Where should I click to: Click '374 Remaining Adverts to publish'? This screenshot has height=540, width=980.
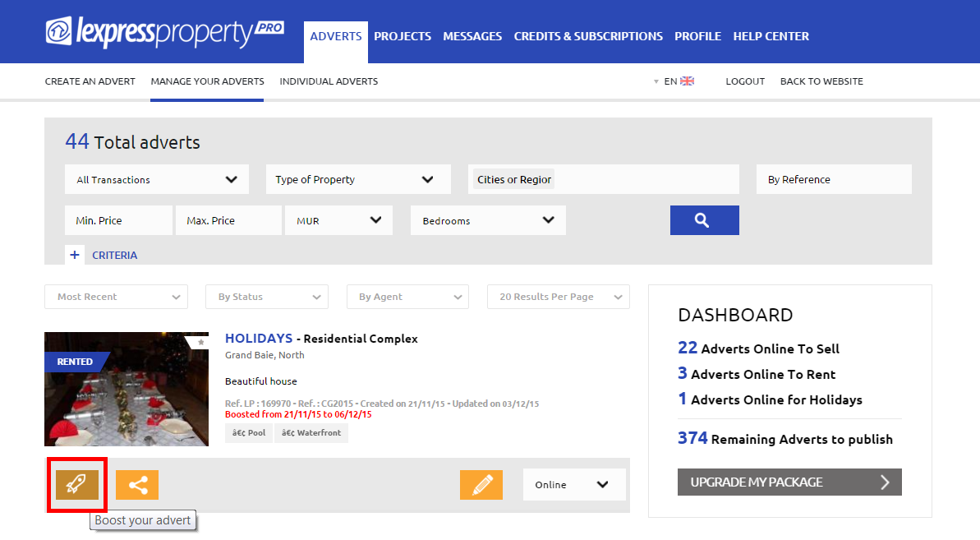[x=785, y=439]
